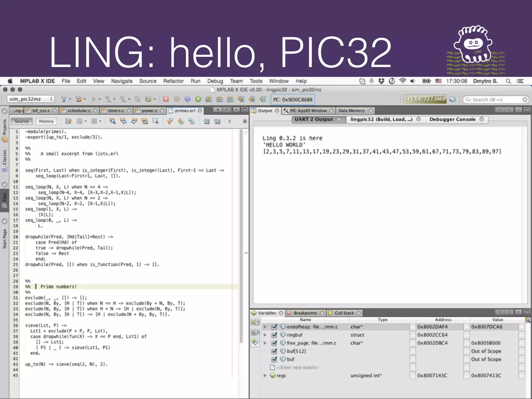Click the green Focus Cursor at PC icon

[262, 99]
